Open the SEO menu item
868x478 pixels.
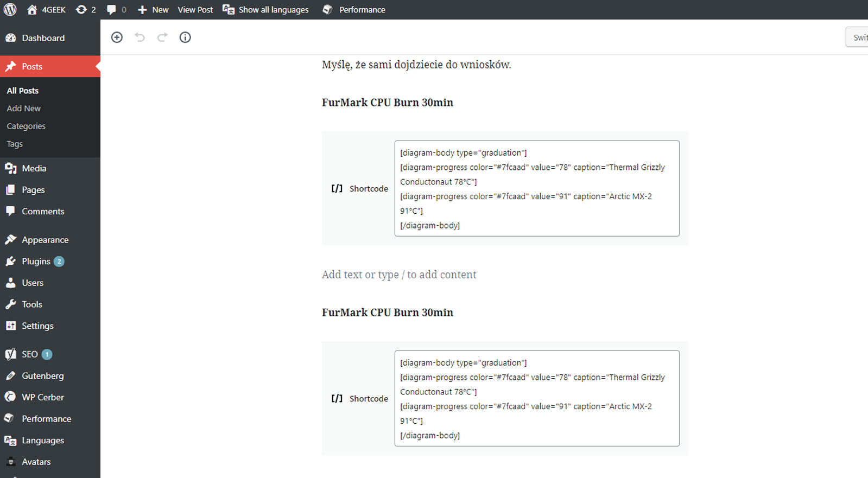click(30, 354)
